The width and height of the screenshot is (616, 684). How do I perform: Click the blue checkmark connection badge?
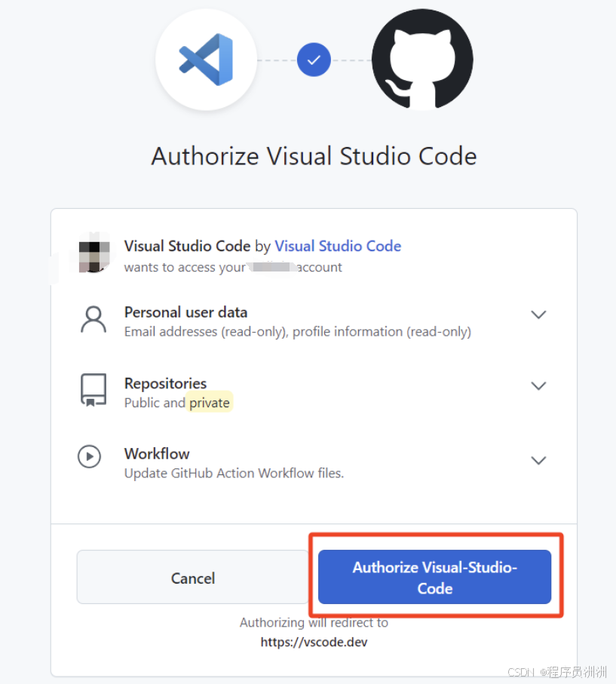tap(314, 60)
